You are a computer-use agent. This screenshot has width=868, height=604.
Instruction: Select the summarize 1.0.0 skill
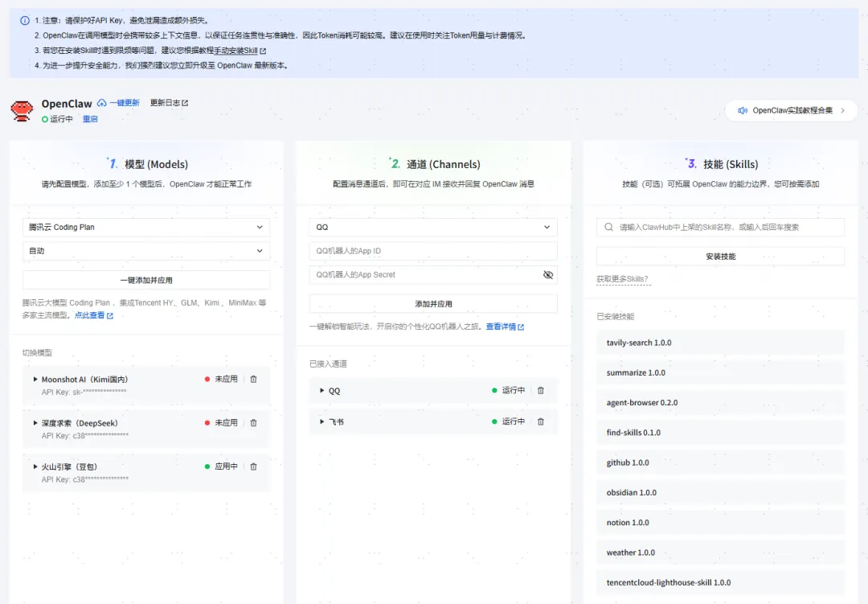[x=720, y=373]
